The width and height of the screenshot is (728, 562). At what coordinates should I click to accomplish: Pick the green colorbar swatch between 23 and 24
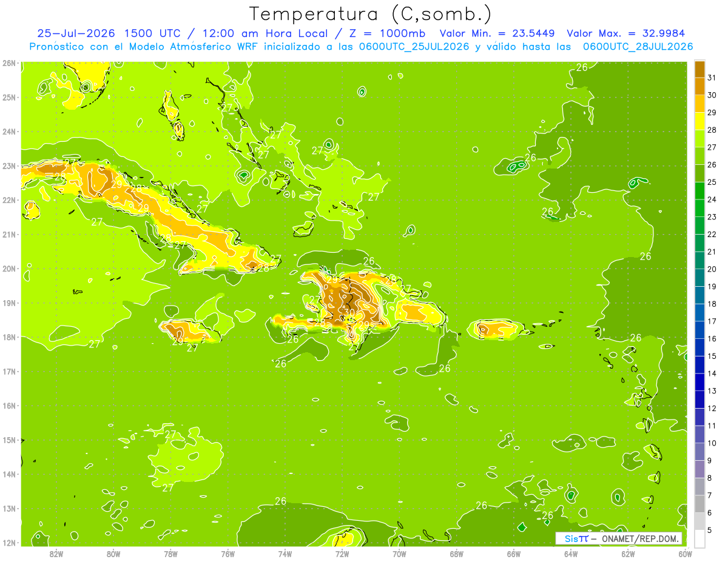coord(699,208)
